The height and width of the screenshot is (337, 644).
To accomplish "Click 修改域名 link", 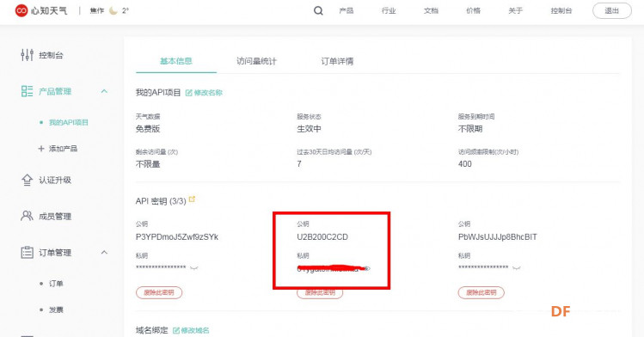I will pyautogui.click(x=195, y=330).
